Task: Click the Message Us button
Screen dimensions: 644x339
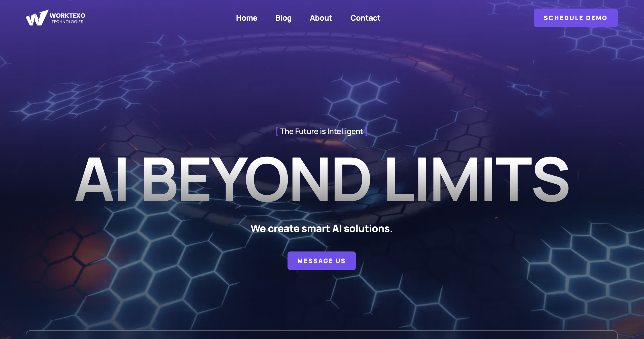Action: coord(321,261)
